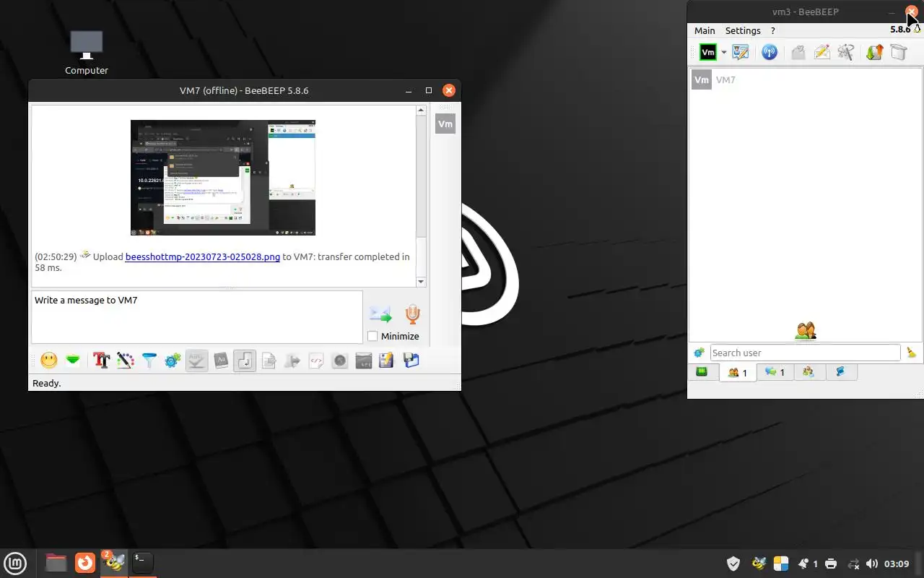
Task: Click the white box icon in main toolbar
Action: (898, 52)
